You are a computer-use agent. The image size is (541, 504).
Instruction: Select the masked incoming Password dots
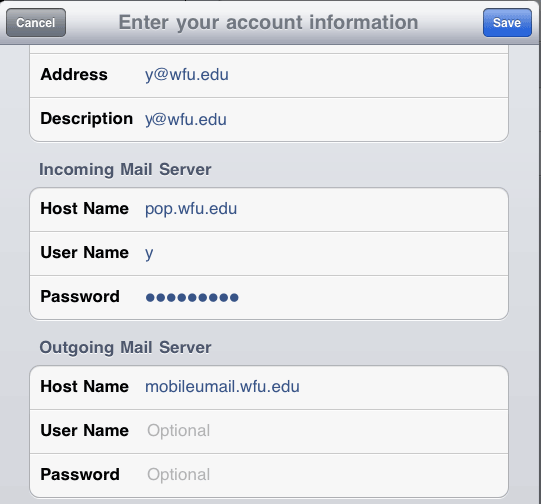point(192,297)
